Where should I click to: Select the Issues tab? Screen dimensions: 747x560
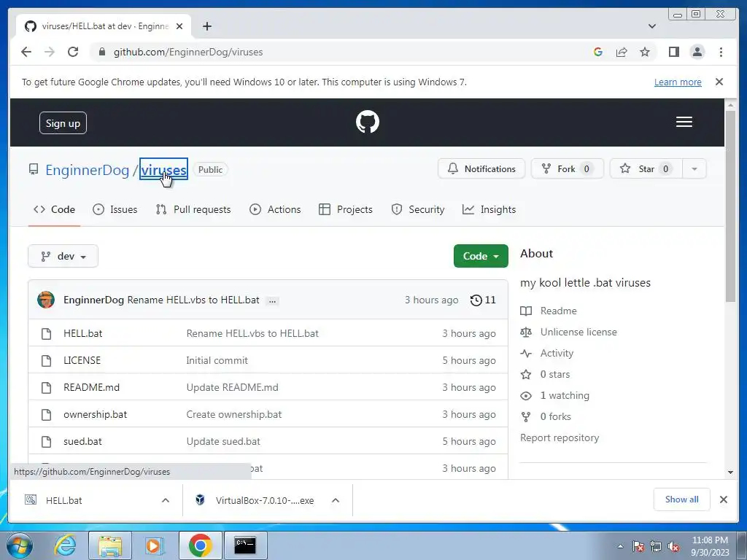pyautogui.click(x=115, y=209)
